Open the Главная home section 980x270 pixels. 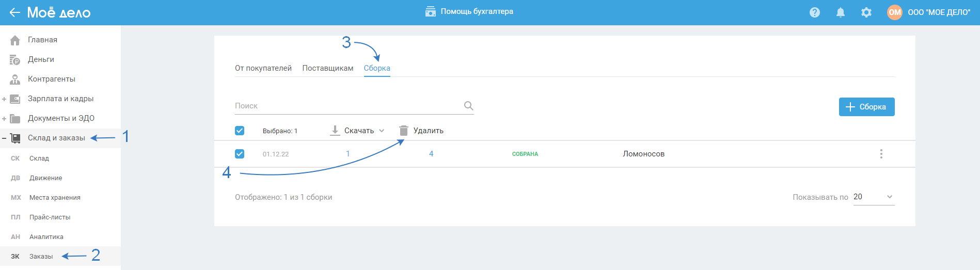42,40
